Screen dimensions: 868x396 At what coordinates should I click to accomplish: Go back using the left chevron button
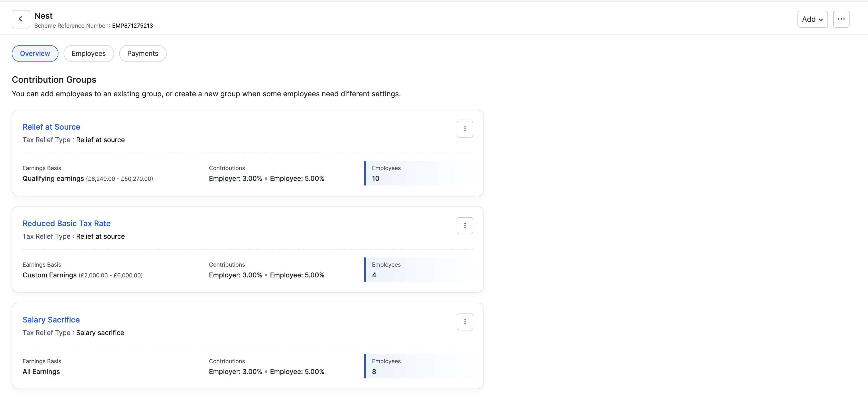21,19
